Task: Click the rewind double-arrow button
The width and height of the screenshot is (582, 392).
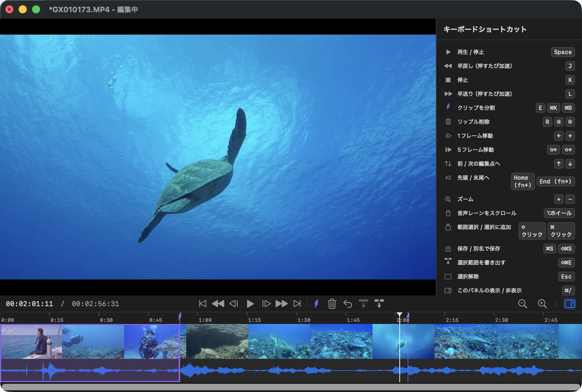Action: coord(218,304)
